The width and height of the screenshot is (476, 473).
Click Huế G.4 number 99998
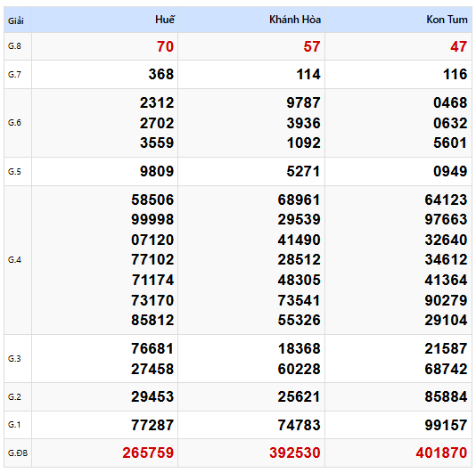(152, 219)
